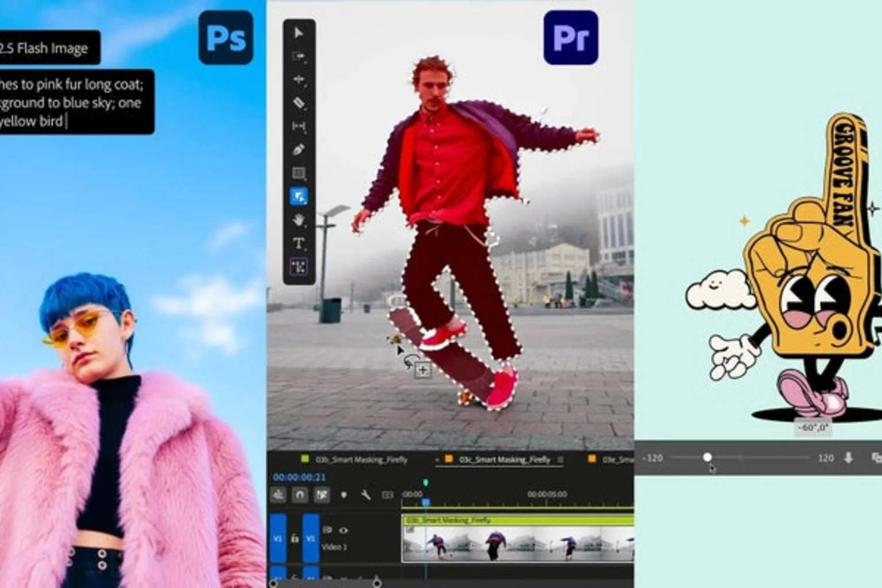Pick the Type tool
Image resolution: width=882 pixels, height=588 pixels.
pos(298,242)
